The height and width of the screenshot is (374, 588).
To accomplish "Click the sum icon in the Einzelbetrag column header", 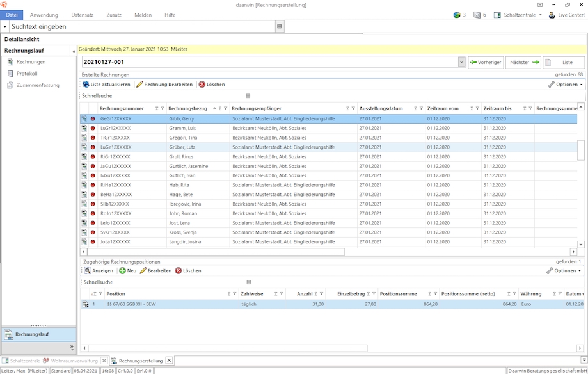I will point(369,294).
